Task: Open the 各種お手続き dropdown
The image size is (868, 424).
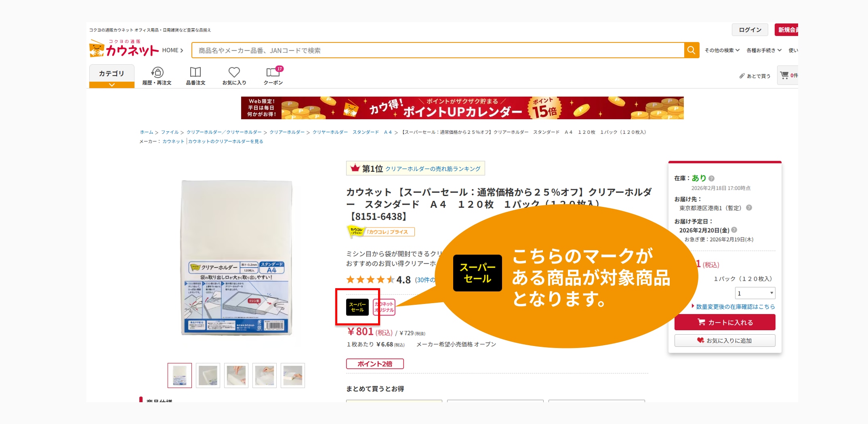Action: tap(764, 50)
